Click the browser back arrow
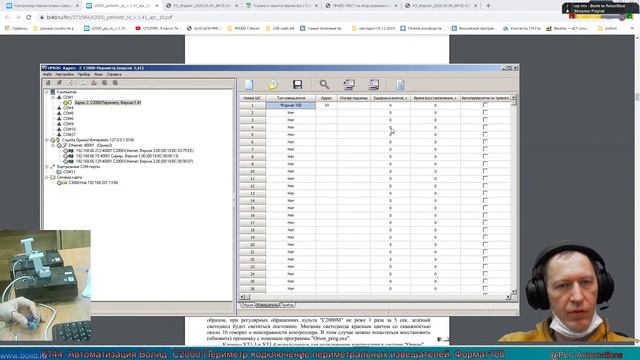Image resolution: width=640 pixels, height=360 pixels. 7,18
